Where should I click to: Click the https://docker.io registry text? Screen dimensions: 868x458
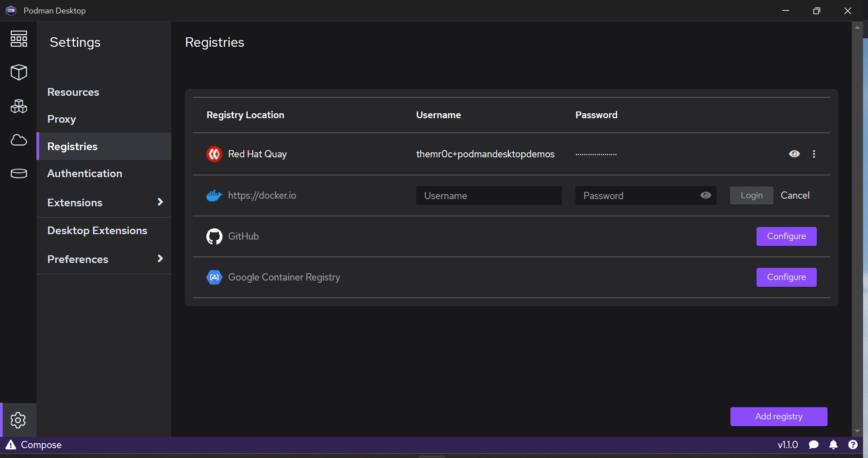click(262, 196)
